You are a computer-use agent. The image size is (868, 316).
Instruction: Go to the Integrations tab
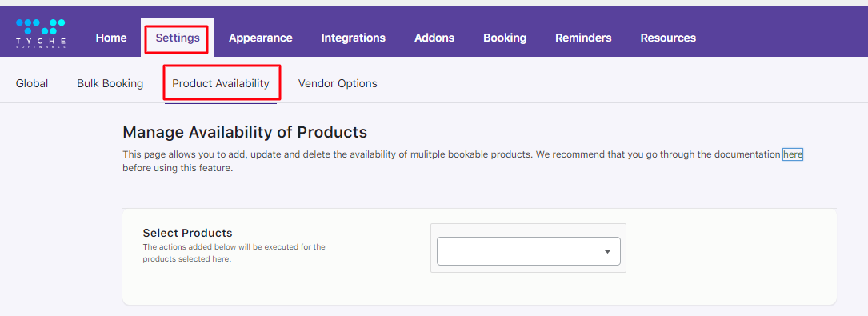[353, 38]
